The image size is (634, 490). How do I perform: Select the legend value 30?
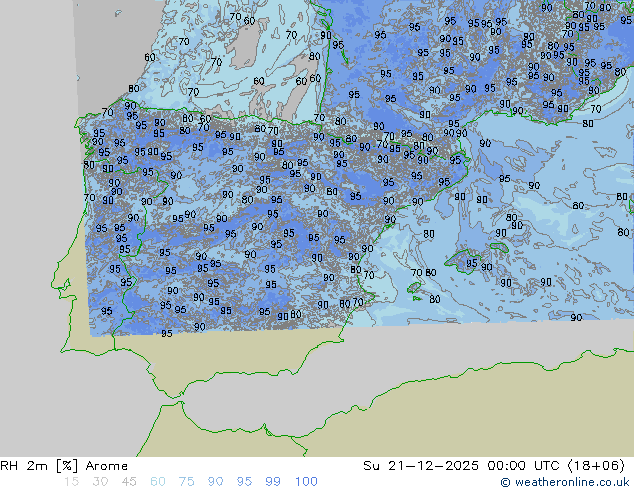coord(100,482)
